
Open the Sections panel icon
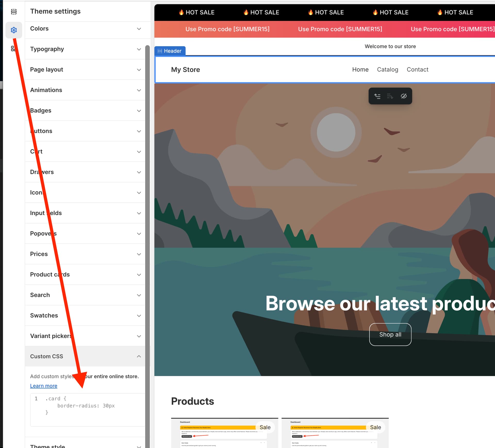tap(14, 12)
